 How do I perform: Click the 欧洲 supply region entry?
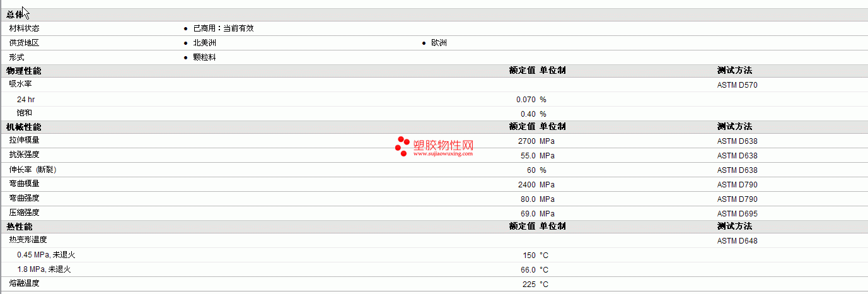click(439, 43)
